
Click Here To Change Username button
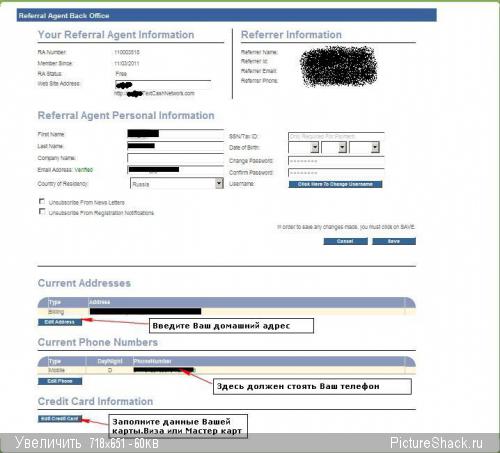335,184
